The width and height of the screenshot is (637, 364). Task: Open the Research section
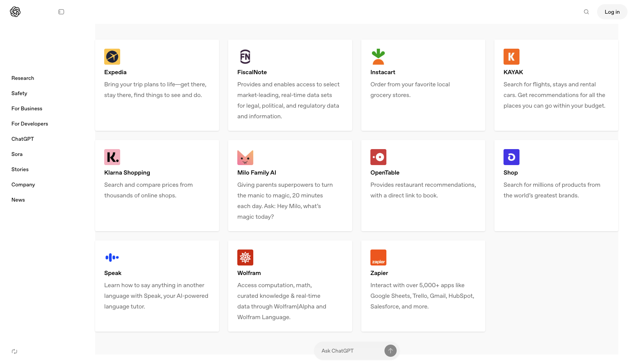click(x=22, y=78)
